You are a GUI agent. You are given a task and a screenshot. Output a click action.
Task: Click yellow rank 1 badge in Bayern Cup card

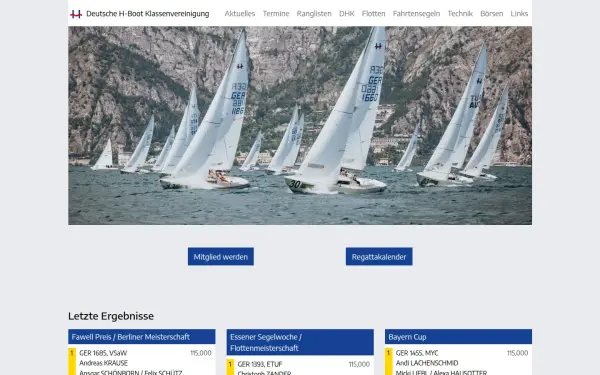(x=389, y=361)
